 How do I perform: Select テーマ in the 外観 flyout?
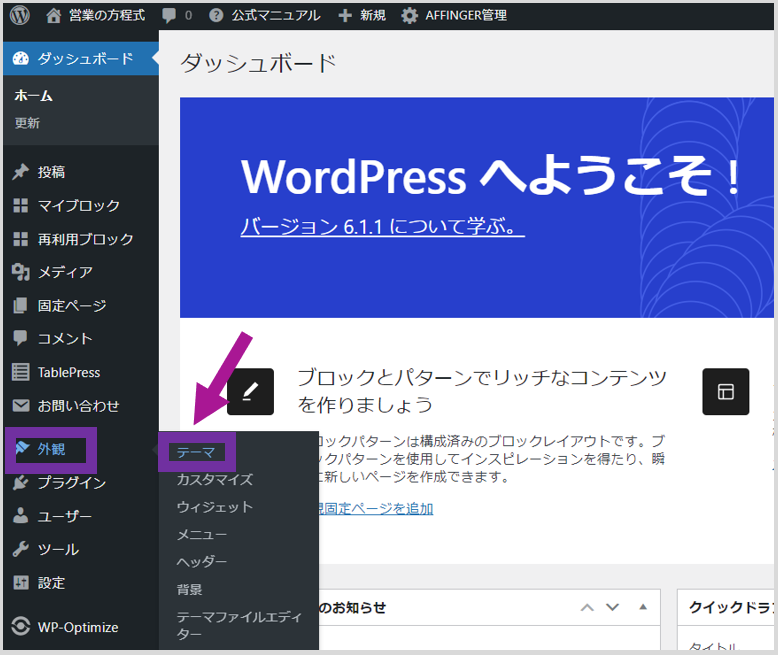196,452
